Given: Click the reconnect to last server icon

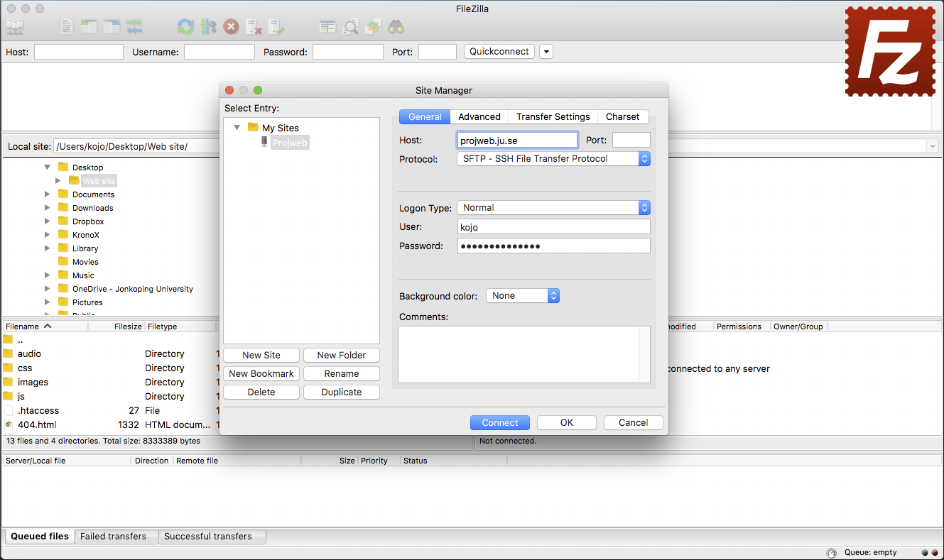Looking at the screenshot, I should point(276,27).
